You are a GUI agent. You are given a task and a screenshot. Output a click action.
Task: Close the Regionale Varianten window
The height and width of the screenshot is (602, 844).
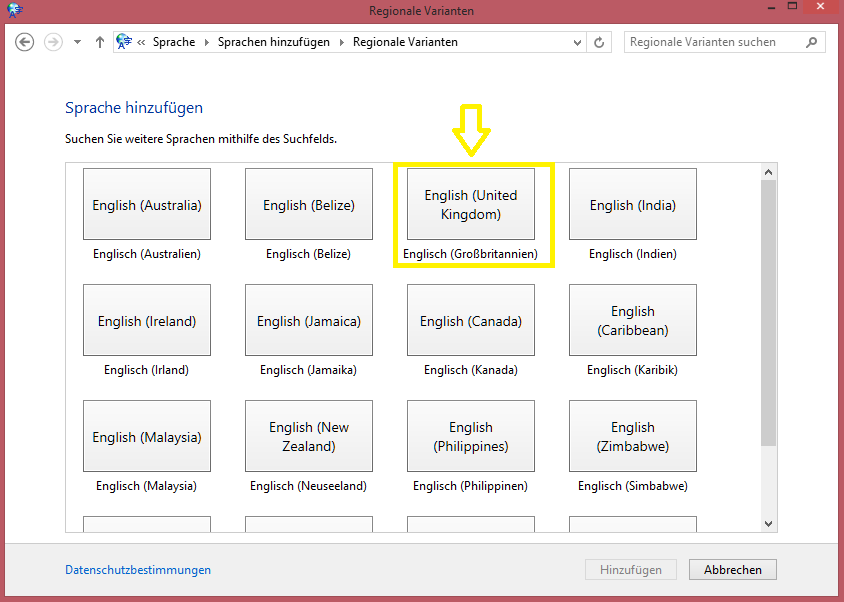(820, 7)
